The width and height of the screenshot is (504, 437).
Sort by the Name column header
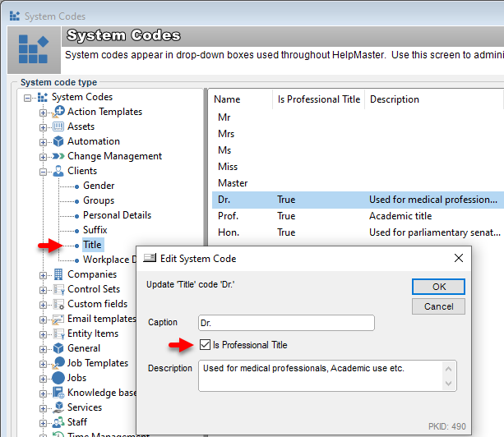[240, 99]
